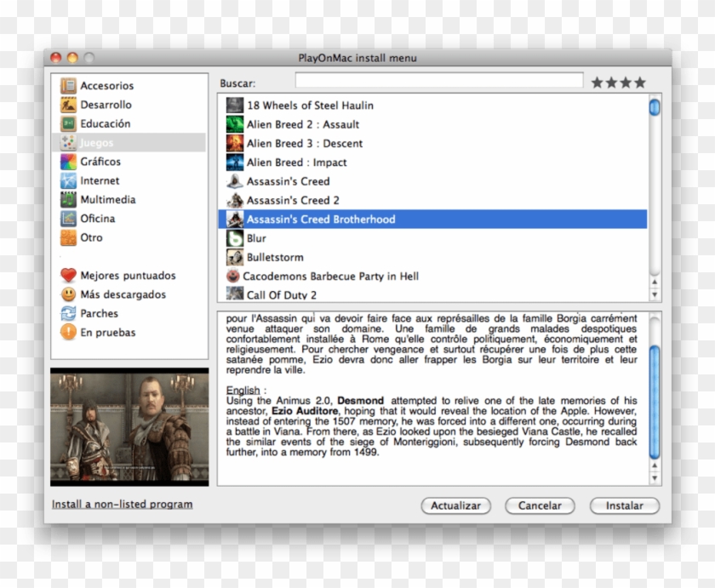The width and height of the screenshot is (715, 588).
Task: Select the Assassin's Creed 2 row text
Action: coord(293,200)
